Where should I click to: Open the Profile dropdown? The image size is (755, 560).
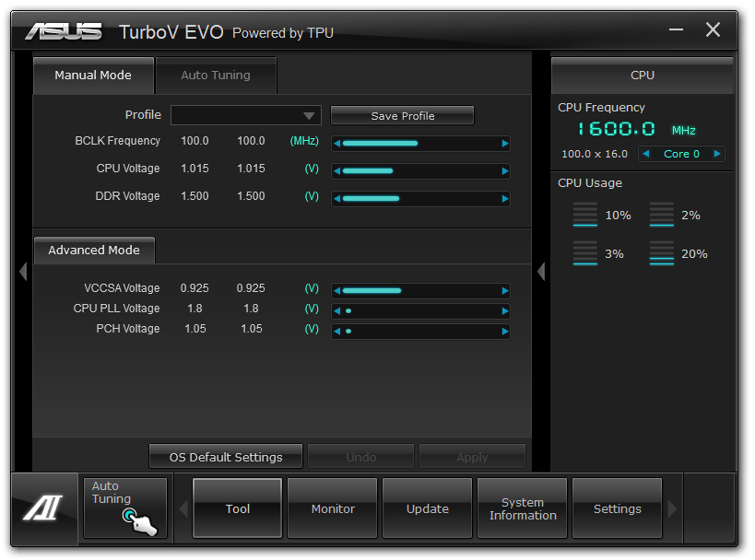(x=245, y=115)
